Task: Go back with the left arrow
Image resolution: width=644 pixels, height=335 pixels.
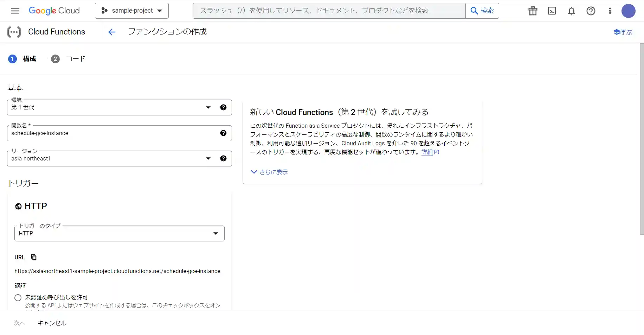Action: [x=112, y=32]
